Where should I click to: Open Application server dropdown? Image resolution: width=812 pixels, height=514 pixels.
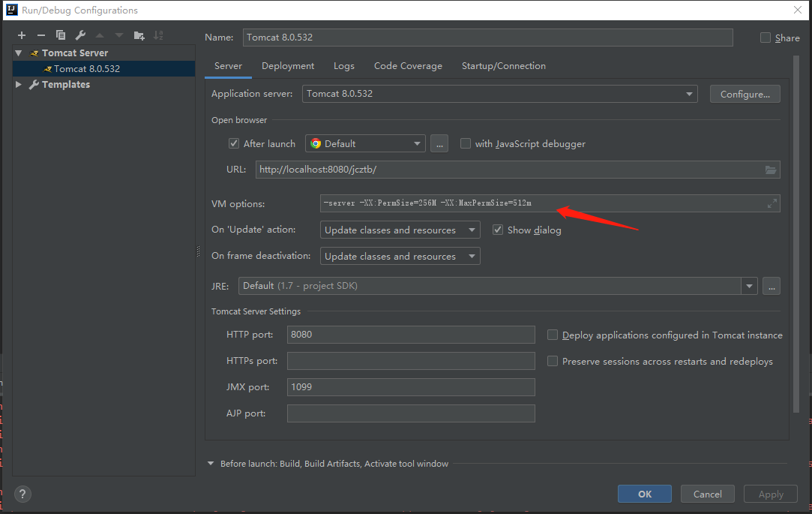(x=500, y=94)
